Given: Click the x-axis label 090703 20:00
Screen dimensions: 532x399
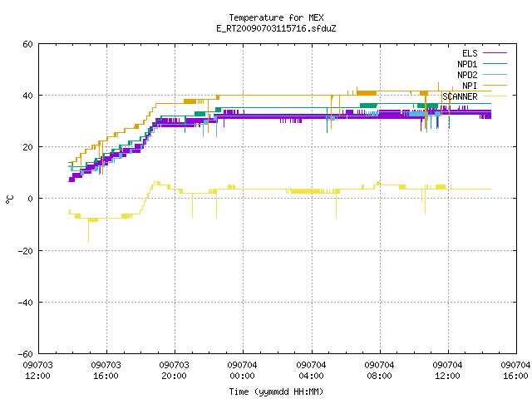Looking at the screenshot, I should (x=174, y=371).
